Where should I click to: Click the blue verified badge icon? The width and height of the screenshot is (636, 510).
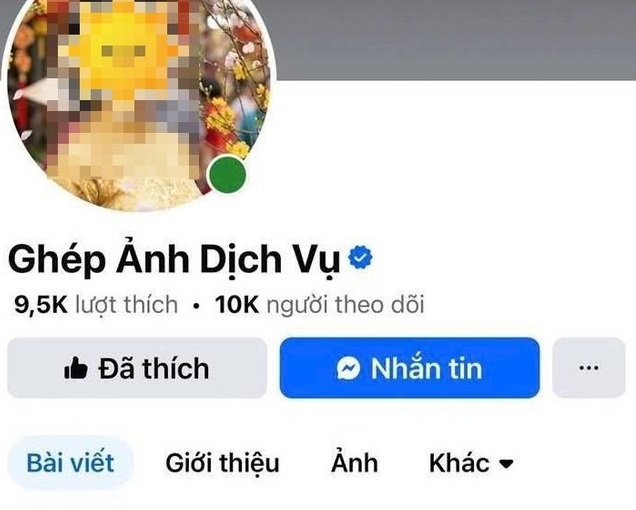pyautogui.click(x=360, y=257)
